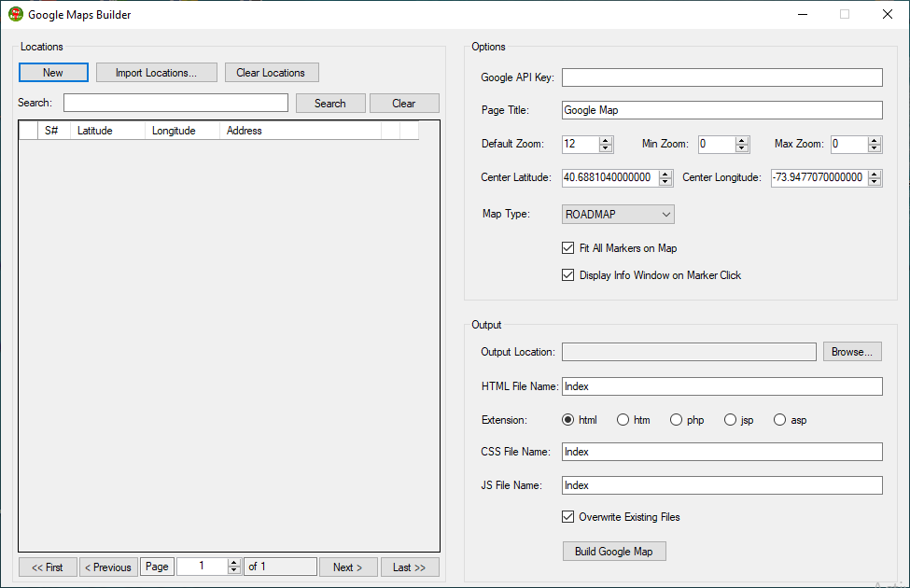This screenshot has height=588, width=910.
Task: Go to the Last page of locations
Action: pyautogui.click(x=409, y=567)
